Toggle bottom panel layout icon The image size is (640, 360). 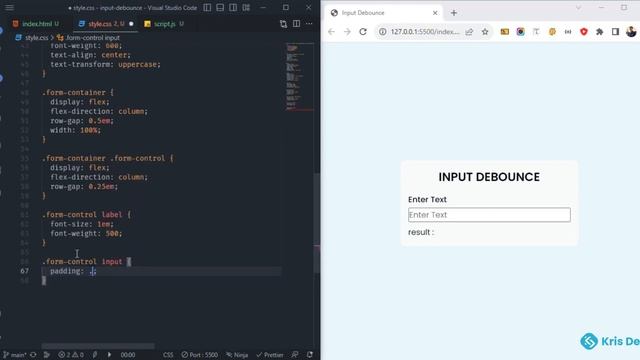click(220, 7)
